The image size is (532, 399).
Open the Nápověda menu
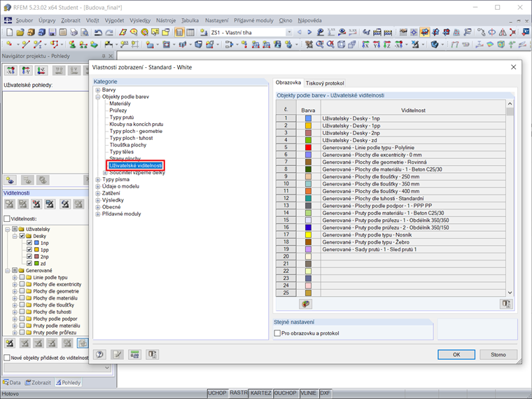tap(310, 20)
